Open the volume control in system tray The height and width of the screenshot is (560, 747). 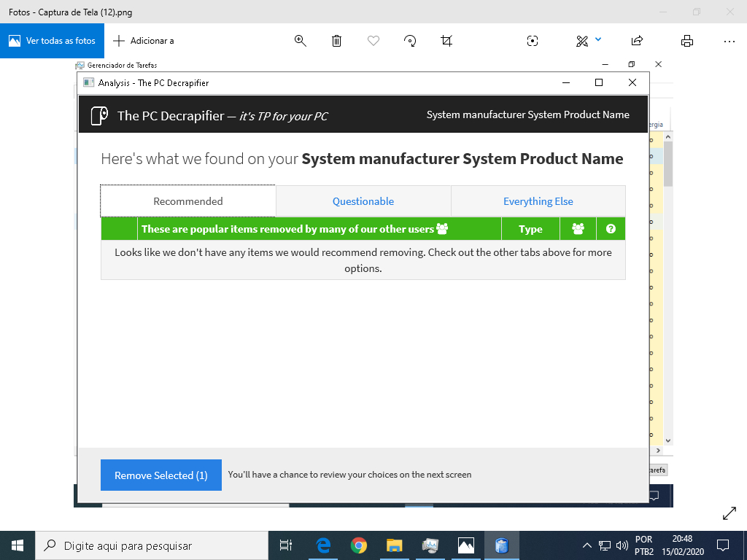coord(622,545)
